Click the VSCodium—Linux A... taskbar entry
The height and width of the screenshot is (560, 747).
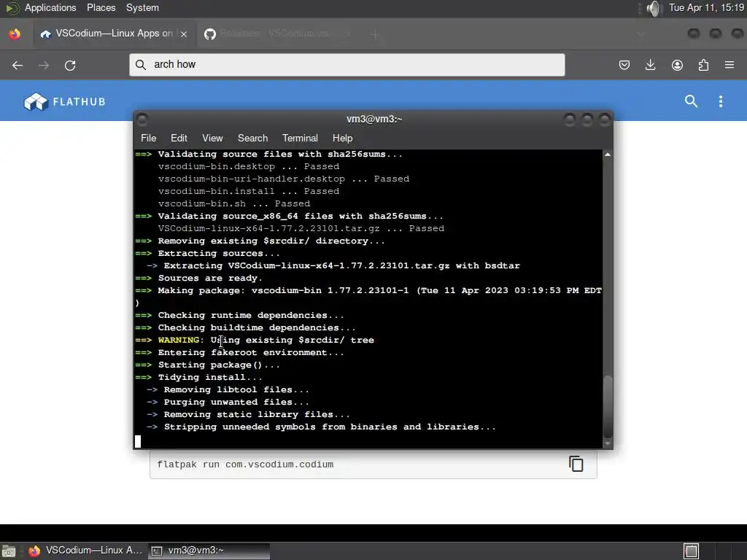[86, 551]
